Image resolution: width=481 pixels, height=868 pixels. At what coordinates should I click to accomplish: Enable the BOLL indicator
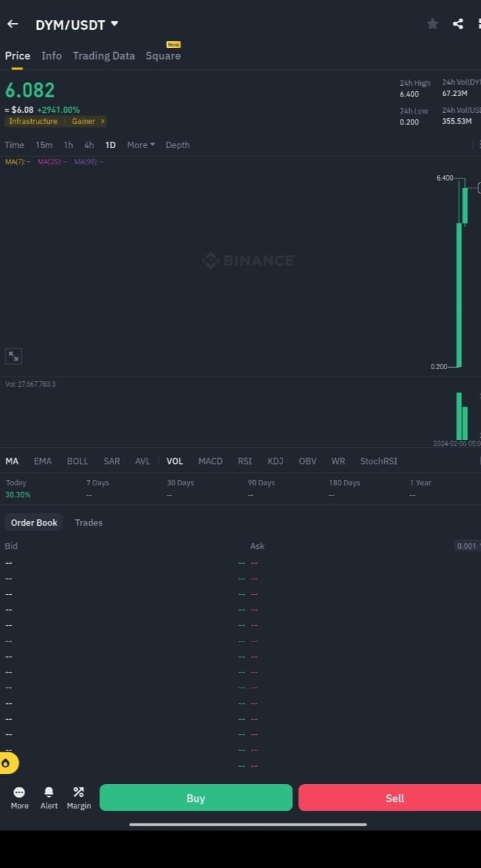pos(78,461)
